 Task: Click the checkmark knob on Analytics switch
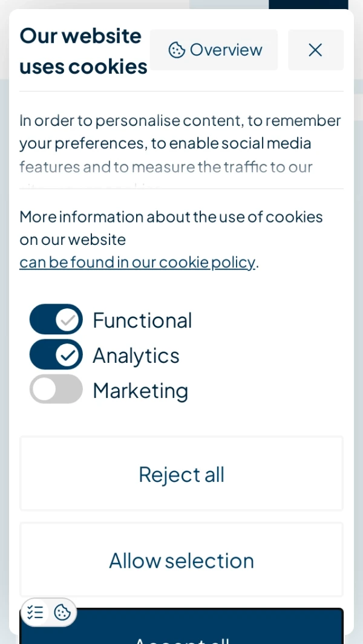[68, 354]
